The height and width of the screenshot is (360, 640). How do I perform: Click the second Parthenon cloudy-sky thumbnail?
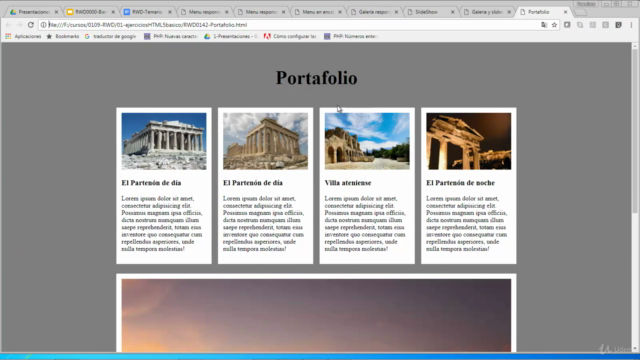click(x=265, y=141)
